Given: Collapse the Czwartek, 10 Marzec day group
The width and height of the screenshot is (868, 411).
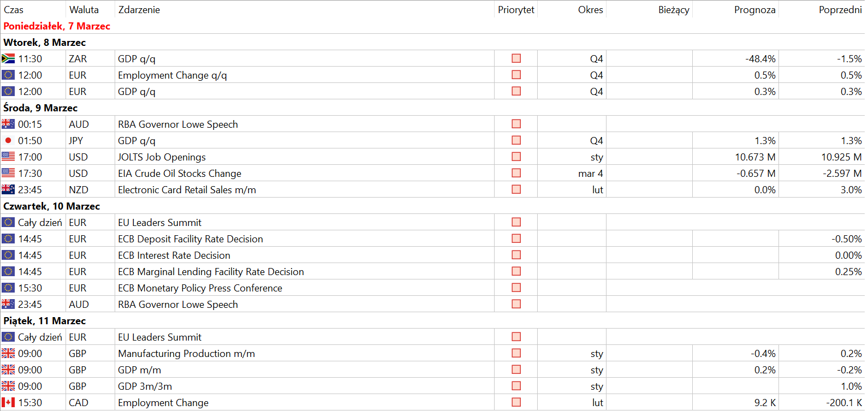Looking at the screenshot, I should pos(52,206).
